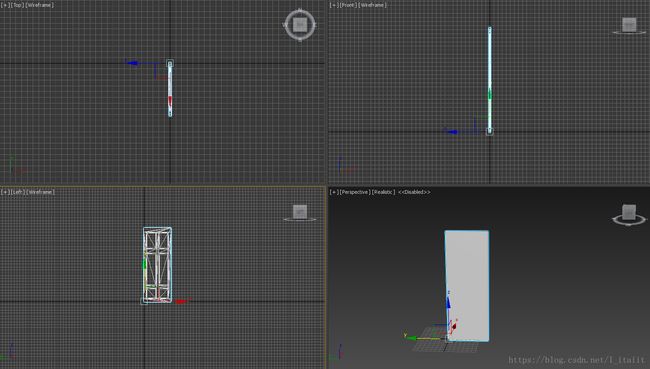Screen dimensions: 650x369
Task: Open the [Left] view label menu
Action: (17, 192)
